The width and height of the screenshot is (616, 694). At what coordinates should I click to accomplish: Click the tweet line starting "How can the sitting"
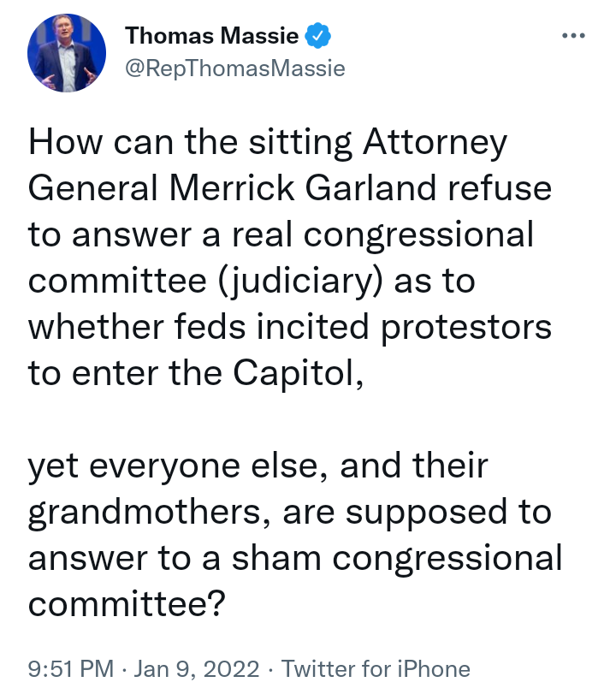268,144
